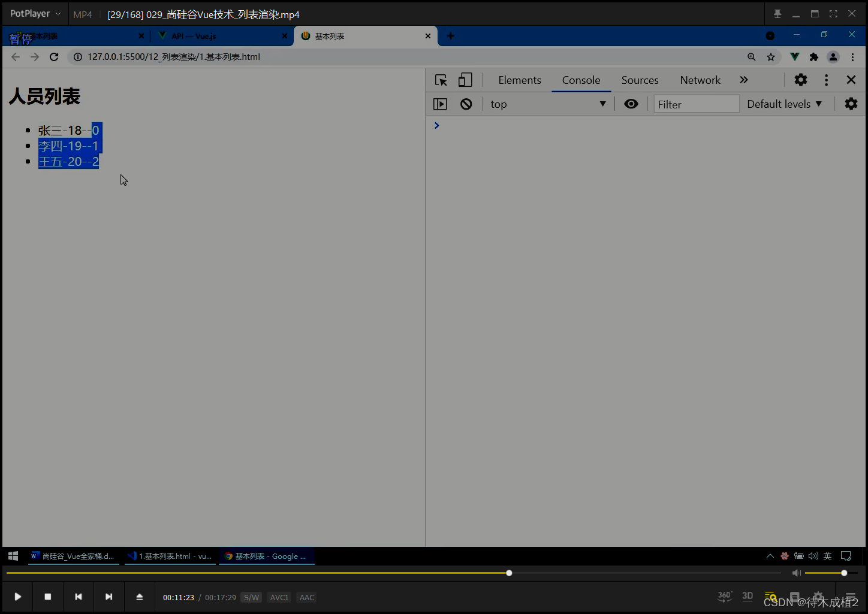The width and height of the screenshot is (868, 614).
Task: Select the DevTools inspect element tool
Action: [x=441, y=80]
